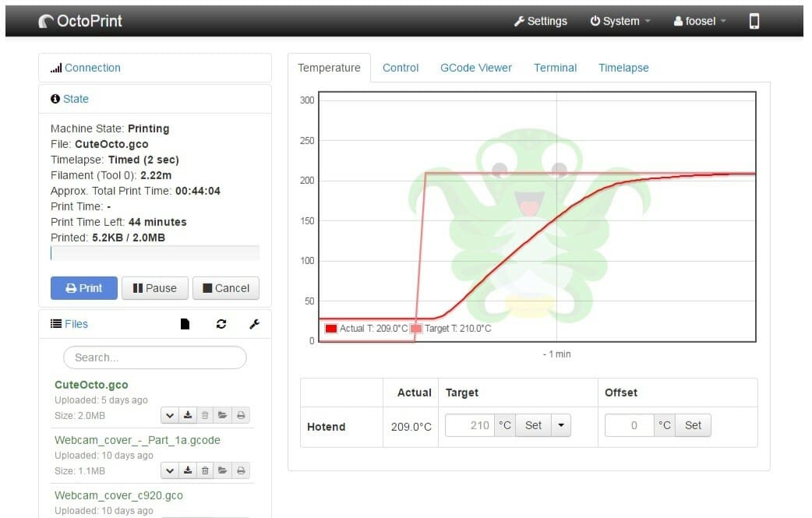Expand CuteOcto.gco details chevron
This screenshot has width=812, height=518.
pyautogui.click(x=170, y=415)
